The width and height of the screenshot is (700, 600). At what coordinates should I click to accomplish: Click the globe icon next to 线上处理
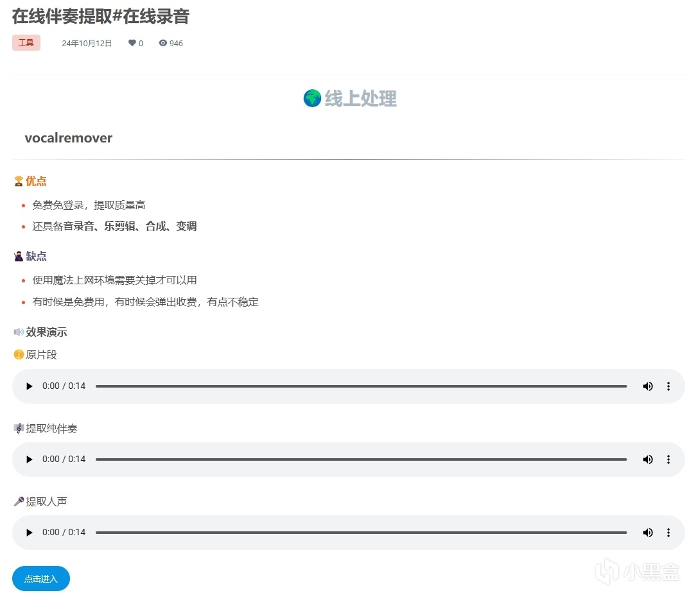[312, 98]
